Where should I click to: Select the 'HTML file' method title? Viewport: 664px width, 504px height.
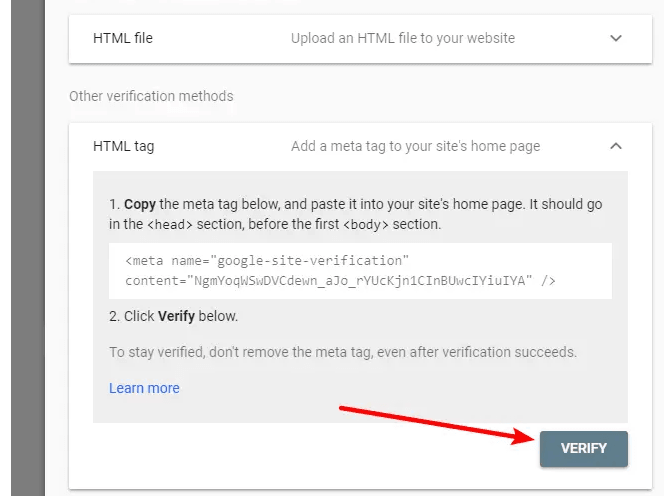[x=123, y=38]
